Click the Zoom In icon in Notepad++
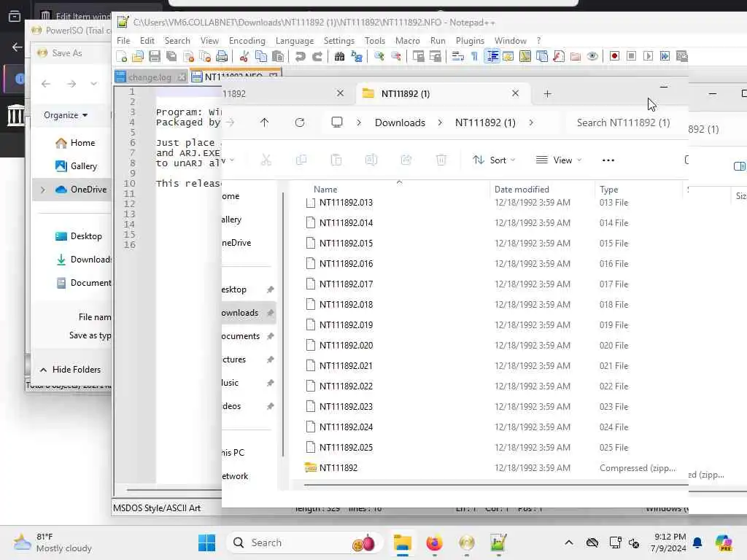 (x=379, y=57)
